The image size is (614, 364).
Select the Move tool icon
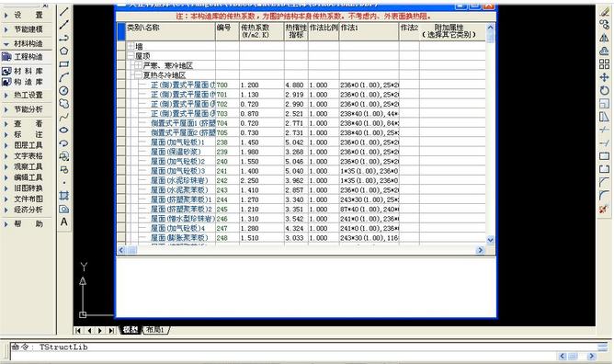[x=604, y=77]
